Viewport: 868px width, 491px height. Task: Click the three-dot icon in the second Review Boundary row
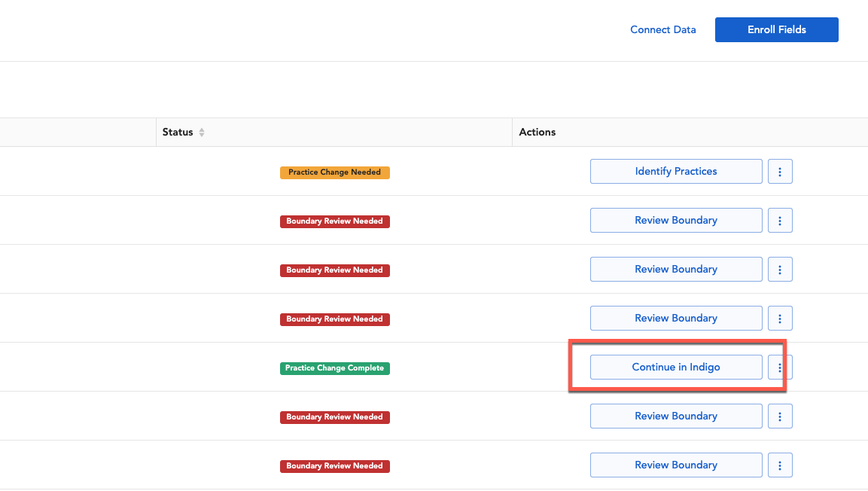780,269
